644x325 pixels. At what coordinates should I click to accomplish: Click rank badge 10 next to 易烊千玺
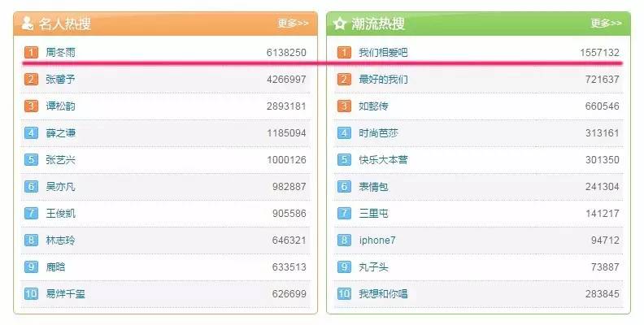point(31,294)
